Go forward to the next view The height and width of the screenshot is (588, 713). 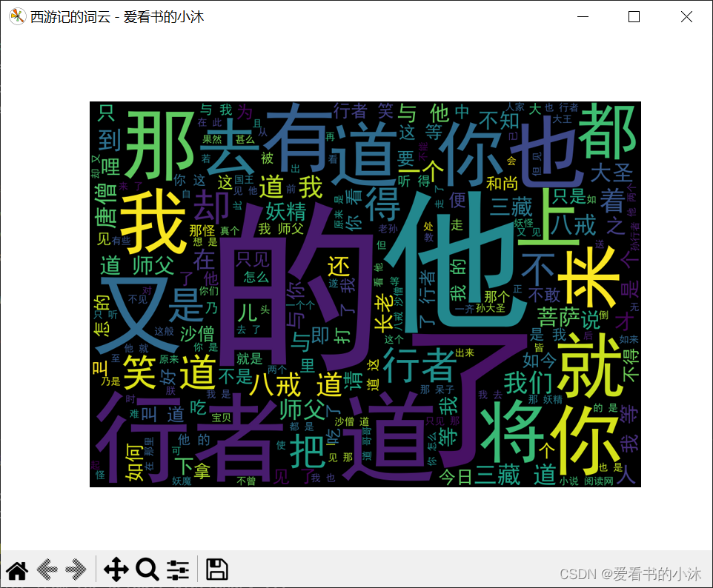76,570
